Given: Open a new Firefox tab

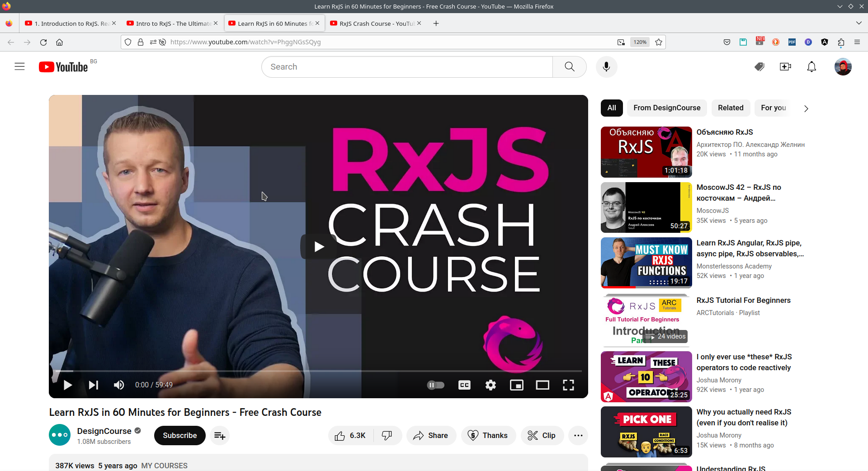Looking at the screenshot, I should [436, 24].
